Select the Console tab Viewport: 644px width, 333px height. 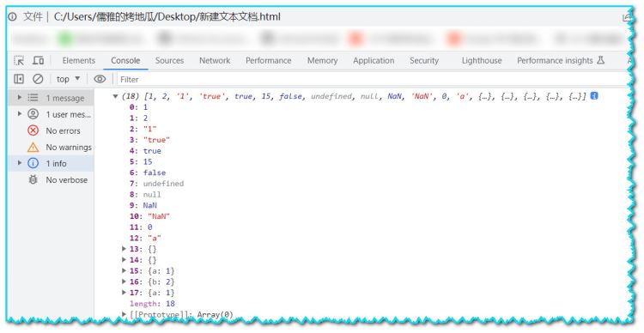tap(125, 60)
